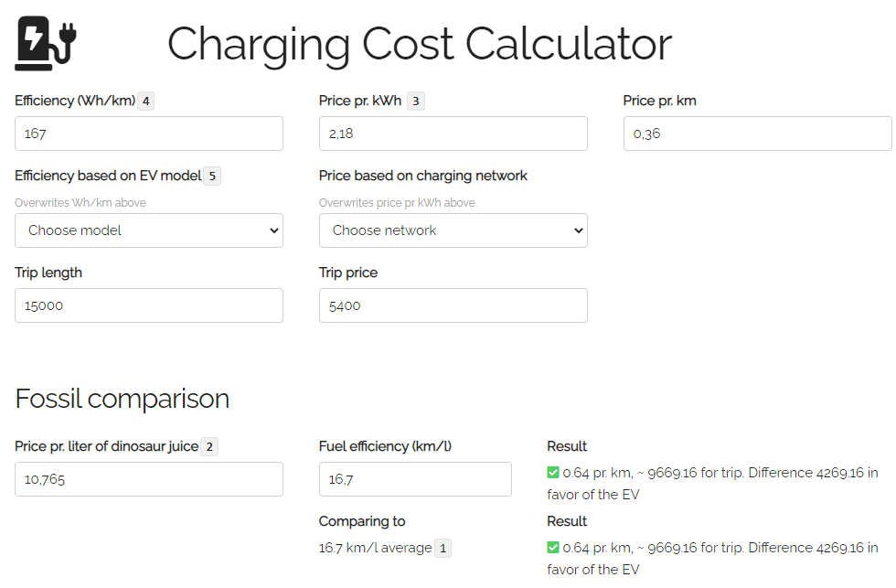
Task: Click the badge 3 beside Price pr. kWh
Action: coord(416,101)
